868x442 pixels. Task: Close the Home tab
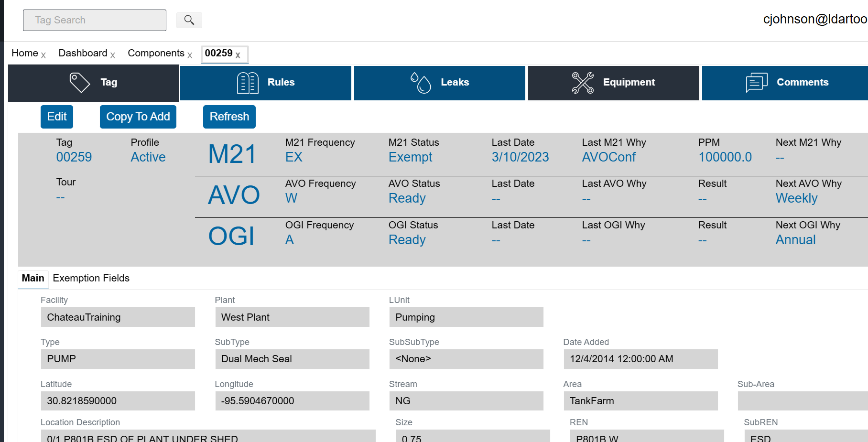coord(43,55)
